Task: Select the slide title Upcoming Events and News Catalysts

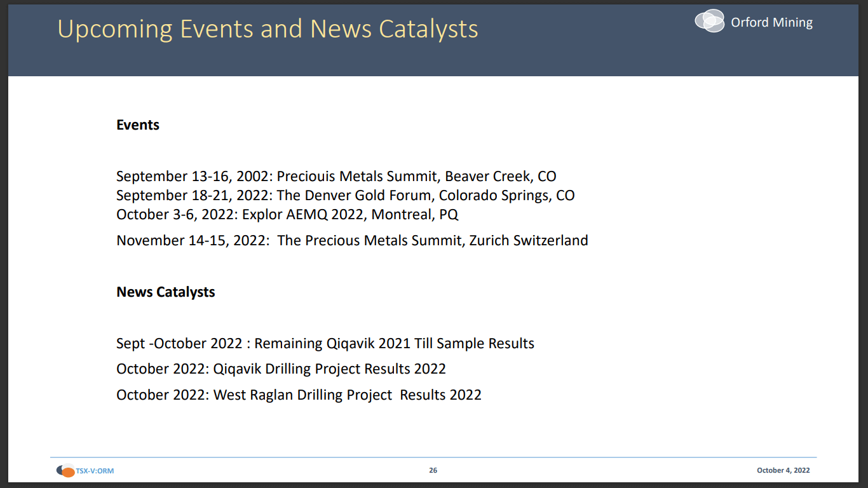Action: click(x=268, y=29)
